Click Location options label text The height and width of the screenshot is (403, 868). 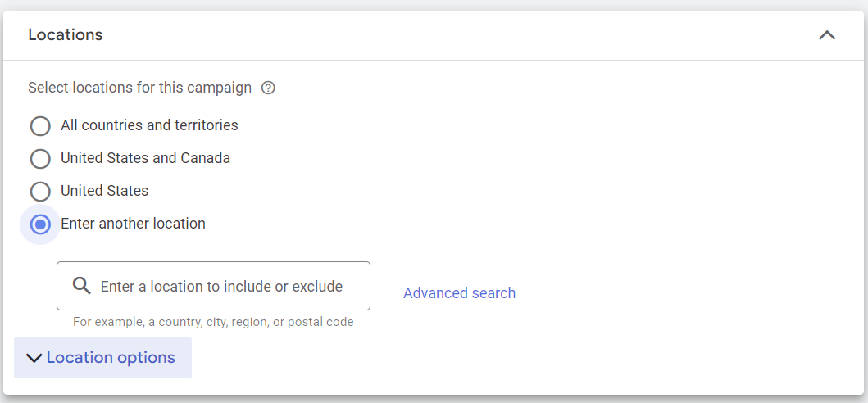click(111, 358)
